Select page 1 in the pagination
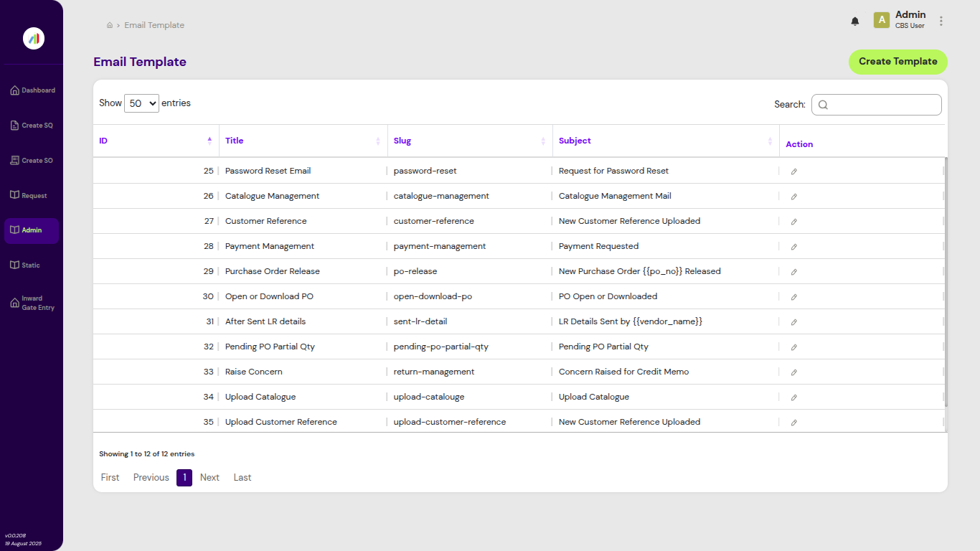This screenshot has height=551, width=980. click(184, 477)
